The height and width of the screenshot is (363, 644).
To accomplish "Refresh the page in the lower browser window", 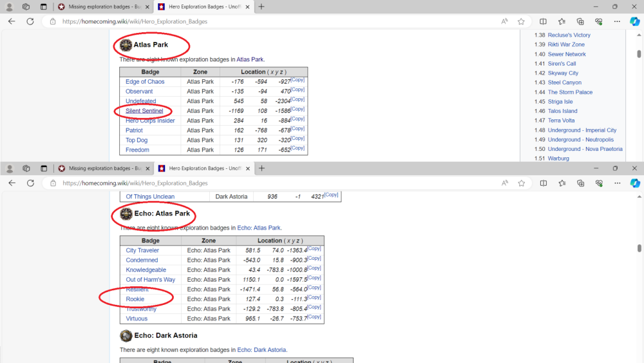I will point(30,183).
